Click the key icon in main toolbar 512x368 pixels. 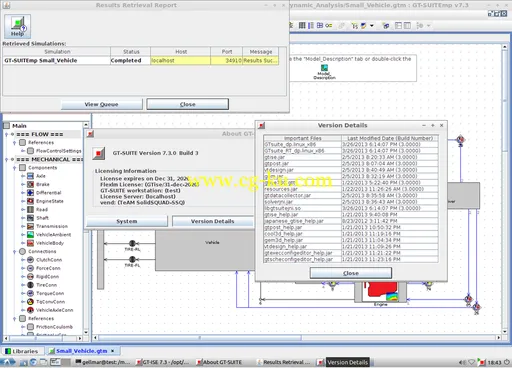pos(329,25)
